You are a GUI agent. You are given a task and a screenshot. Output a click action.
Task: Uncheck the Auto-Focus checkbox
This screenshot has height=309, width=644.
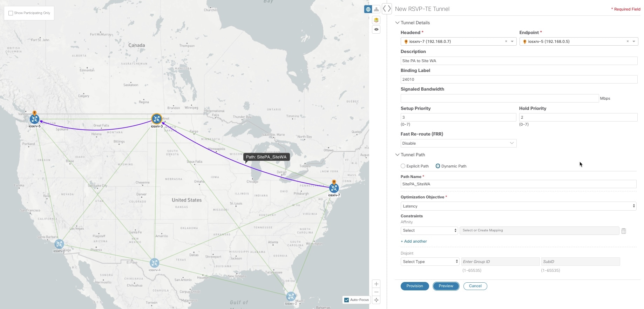(x=347, y=300)
